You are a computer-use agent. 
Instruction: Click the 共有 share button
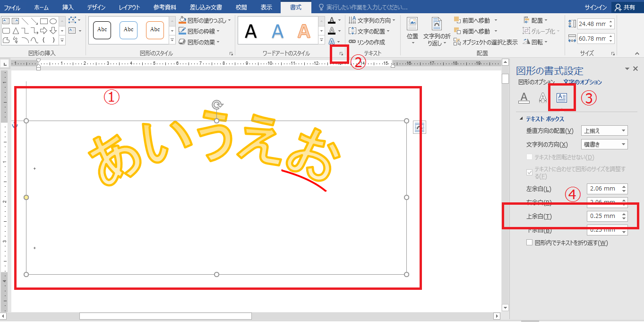coord(624,8)
